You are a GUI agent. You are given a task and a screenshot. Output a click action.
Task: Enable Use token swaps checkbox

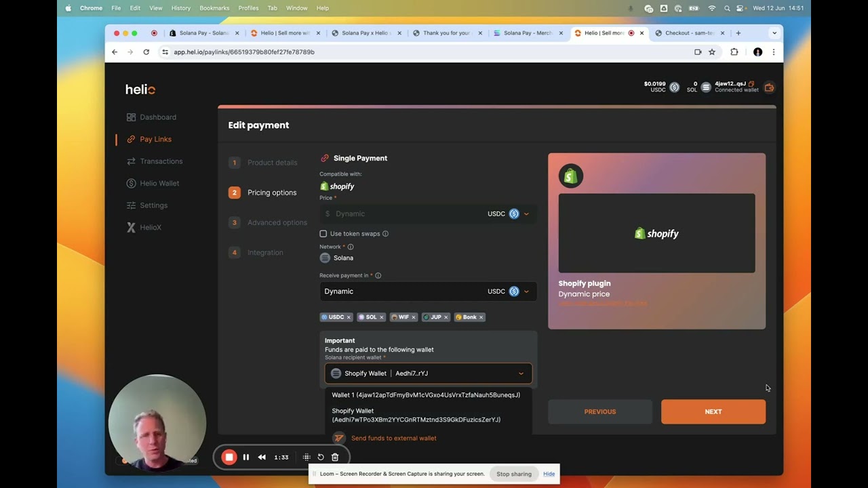click(323, 234)
